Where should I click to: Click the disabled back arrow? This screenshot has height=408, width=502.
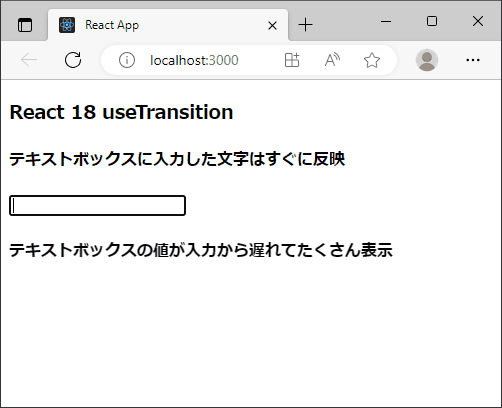coord(29,60)
